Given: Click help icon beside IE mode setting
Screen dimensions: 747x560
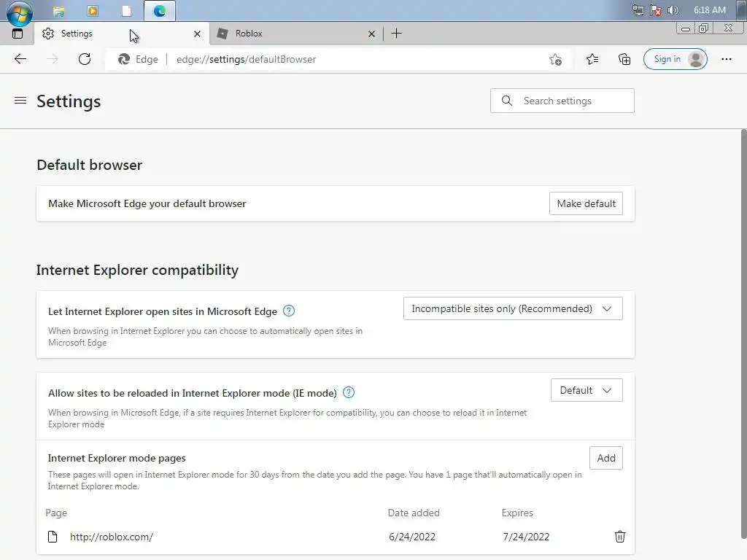Looking at the screenshot, I should (349, 392).
